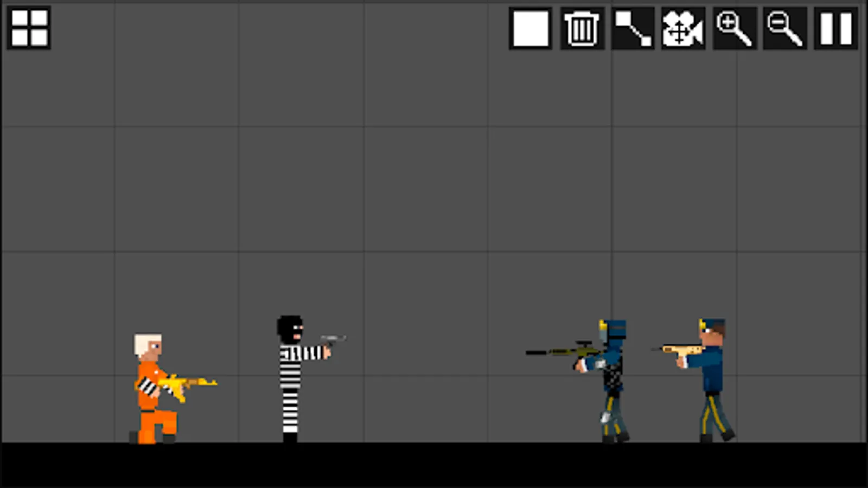Pause the simulation

coord(836,28)
